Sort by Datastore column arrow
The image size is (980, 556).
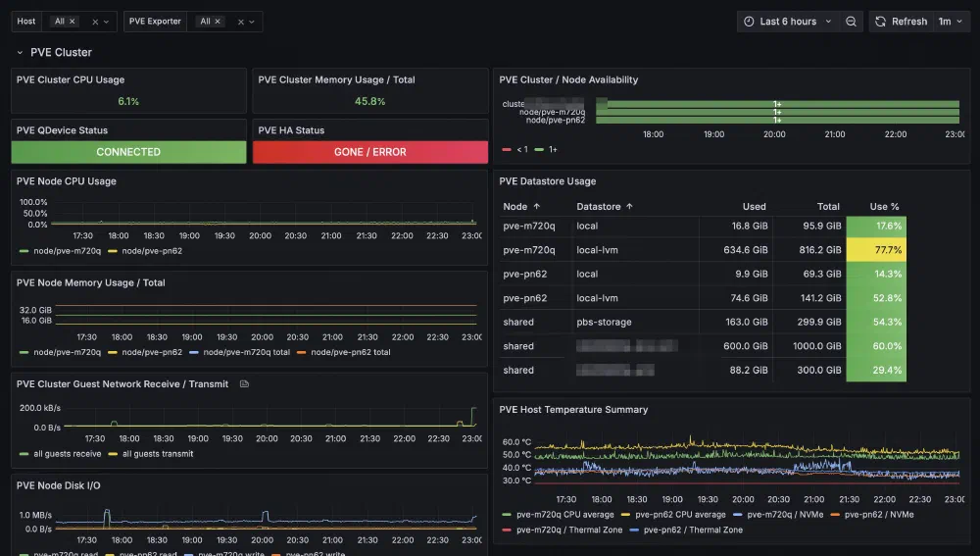point(629,206)
